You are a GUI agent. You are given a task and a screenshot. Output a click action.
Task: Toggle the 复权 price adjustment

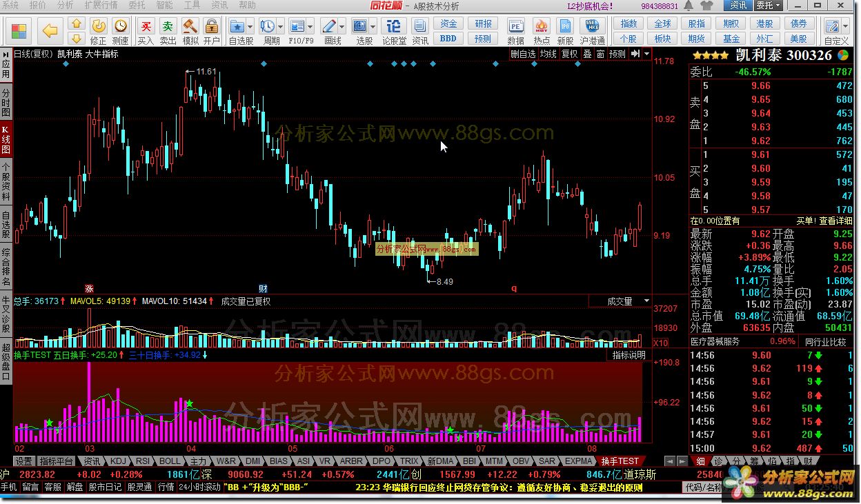click(570, 54)
